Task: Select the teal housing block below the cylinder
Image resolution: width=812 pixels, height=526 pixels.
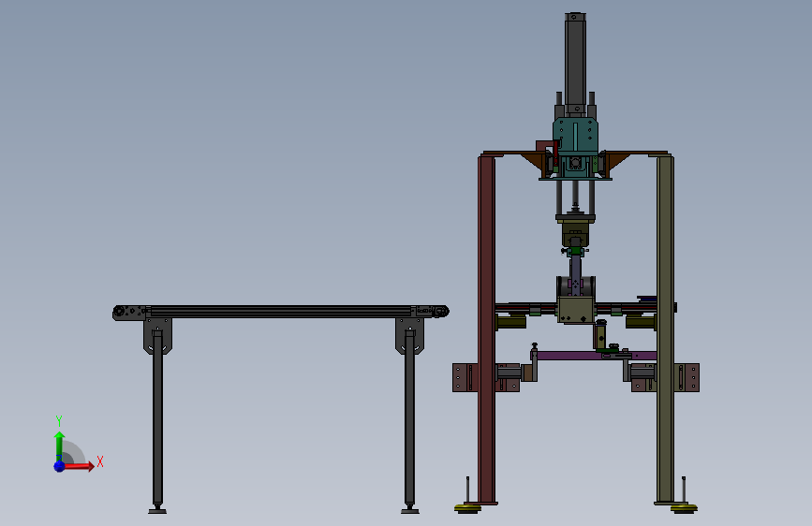Action: coord(575,136)
